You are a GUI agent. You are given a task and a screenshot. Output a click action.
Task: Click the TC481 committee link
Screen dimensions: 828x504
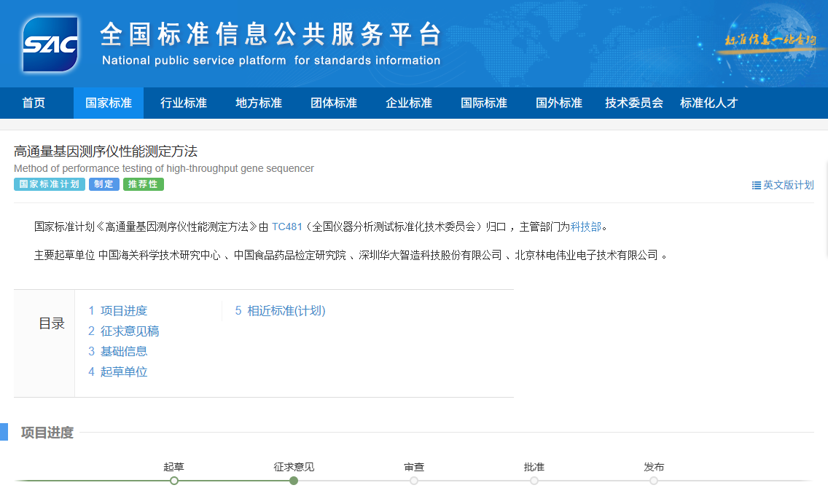(286, 227)
